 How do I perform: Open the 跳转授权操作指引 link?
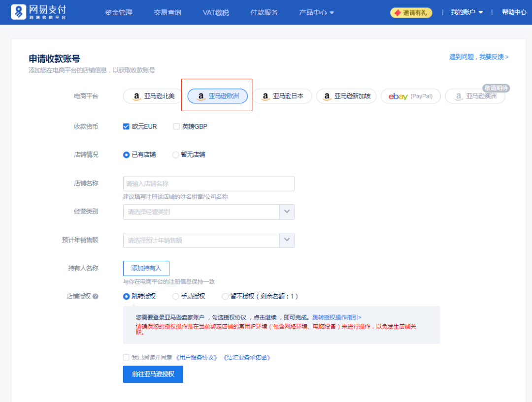(x=335, y=317)
